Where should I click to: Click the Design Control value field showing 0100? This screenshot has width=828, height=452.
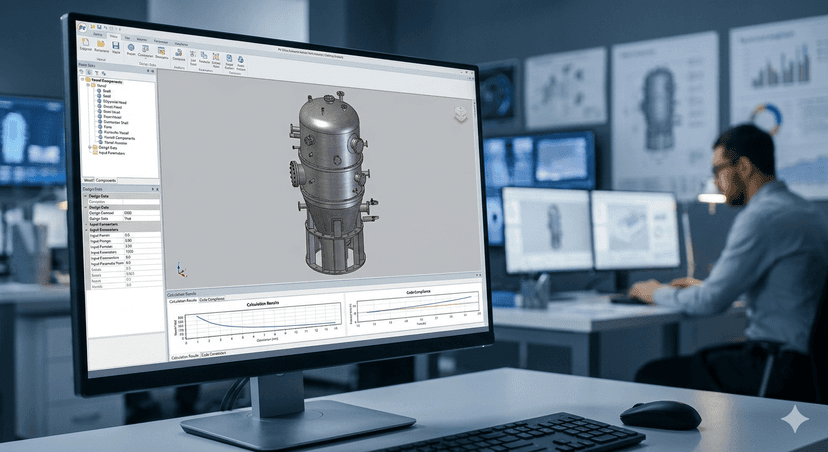(142, 213)
